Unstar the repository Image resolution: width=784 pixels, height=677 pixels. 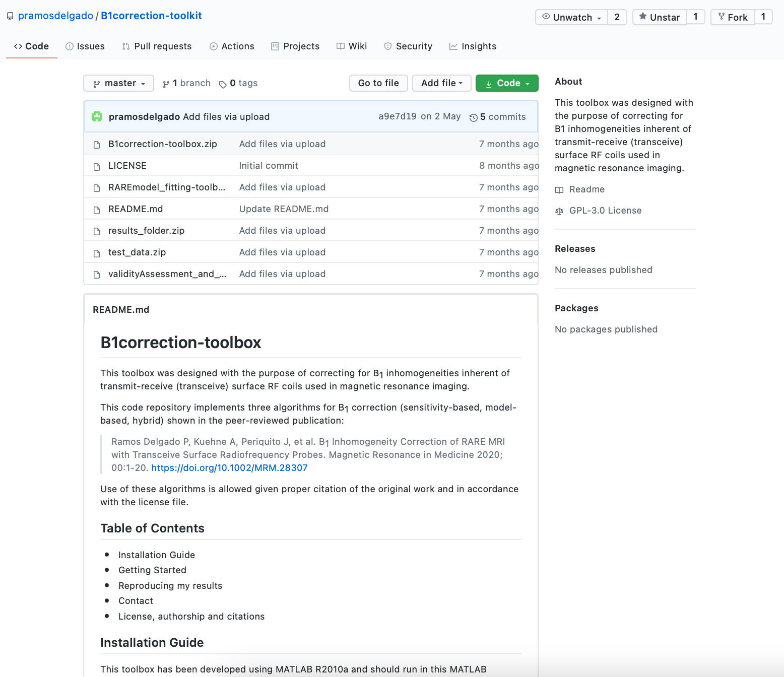660,17
